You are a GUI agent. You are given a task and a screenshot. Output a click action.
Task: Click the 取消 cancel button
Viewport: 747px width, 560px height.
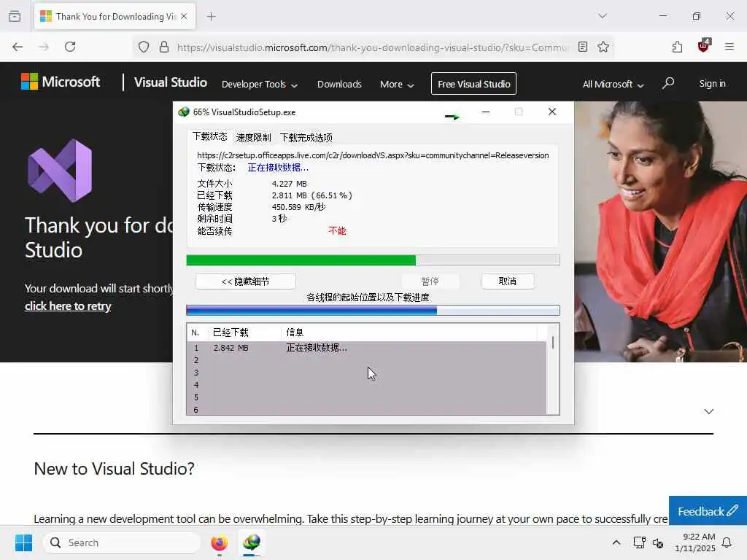point(508,281)
